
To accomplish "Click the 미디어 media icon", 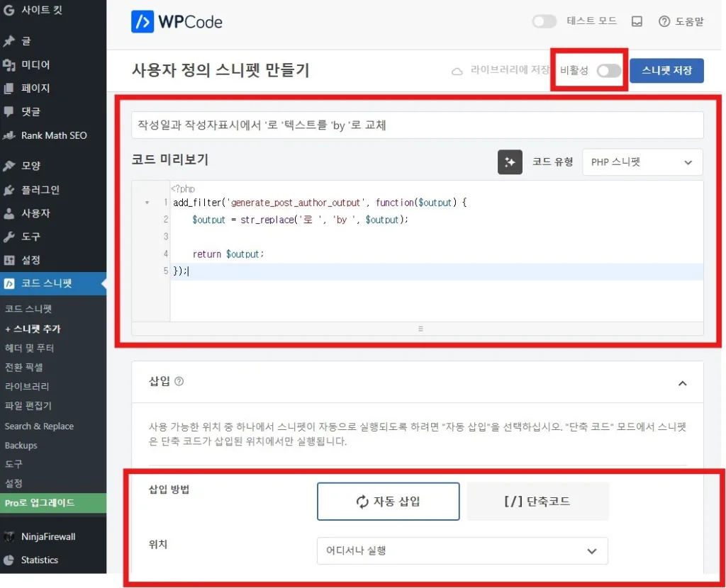I will pos(9,64).
